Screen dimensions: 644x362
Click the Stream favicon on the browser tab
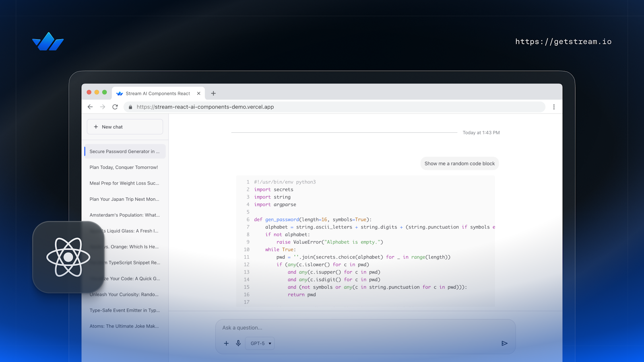(x=120, y=93)
